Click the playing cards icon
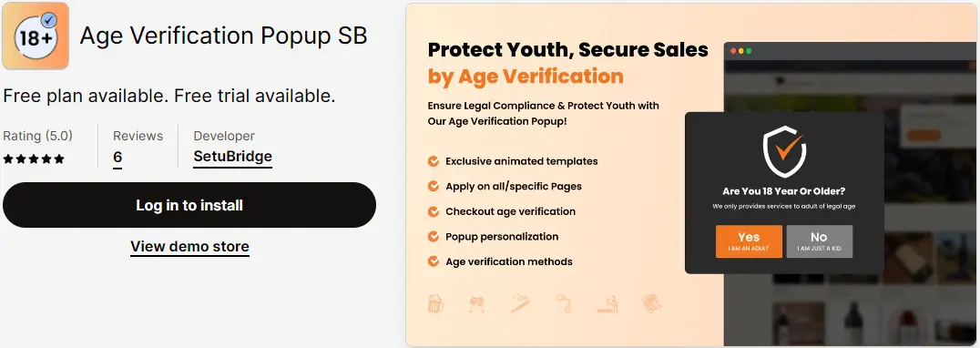Image resolution: width=980 pixels, height=348 pixels. (x=652, y=304)
